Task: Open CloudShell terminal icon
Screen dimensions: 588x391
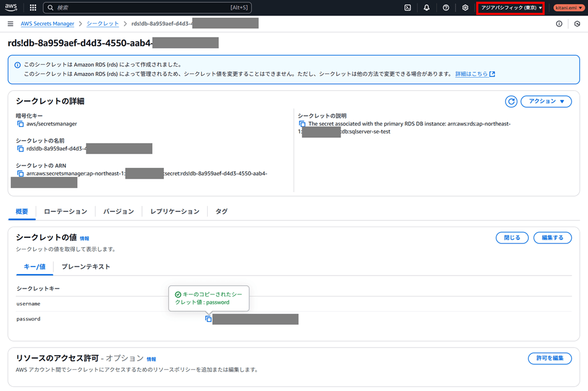Action: 407,8
